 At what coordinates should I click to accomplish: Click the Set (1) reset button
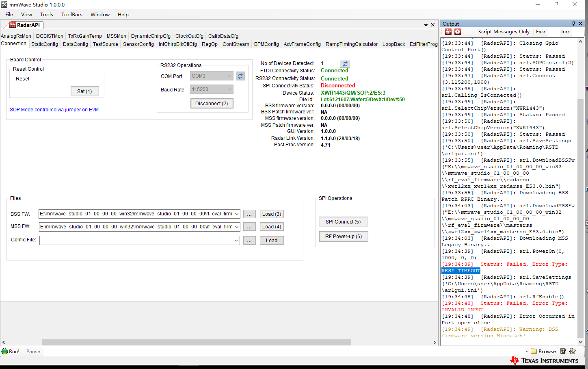[84, 91]
